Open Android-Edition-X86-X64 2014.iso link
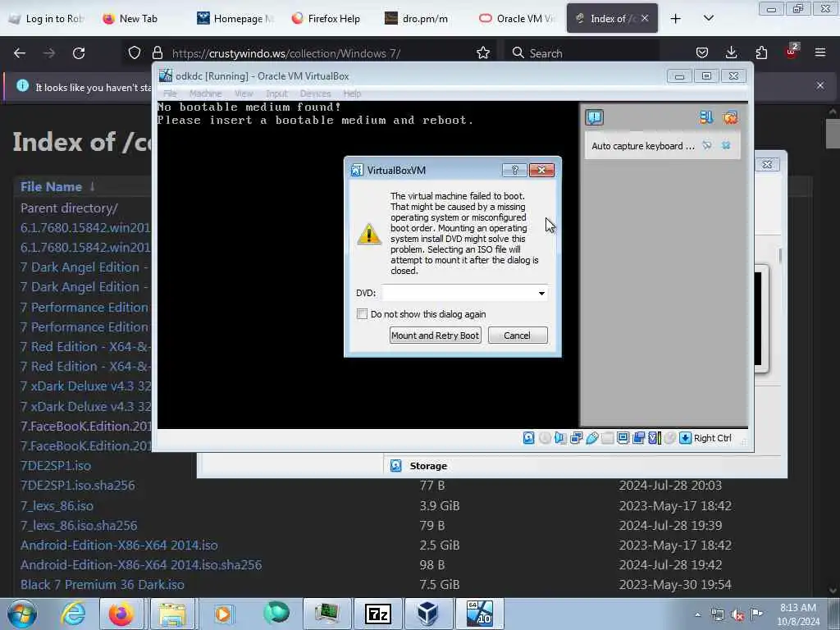840x630 pixels. 119,546
